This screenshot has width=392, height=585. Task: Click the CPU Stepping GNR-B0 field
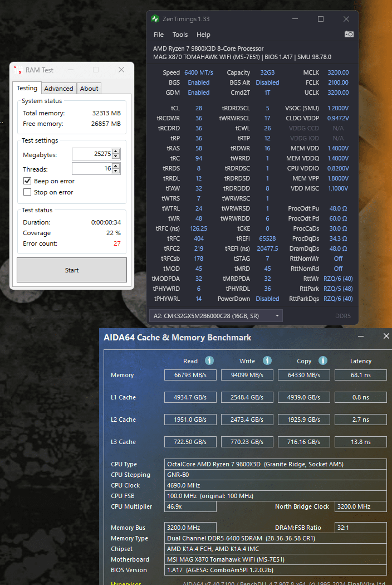(276, 475)
